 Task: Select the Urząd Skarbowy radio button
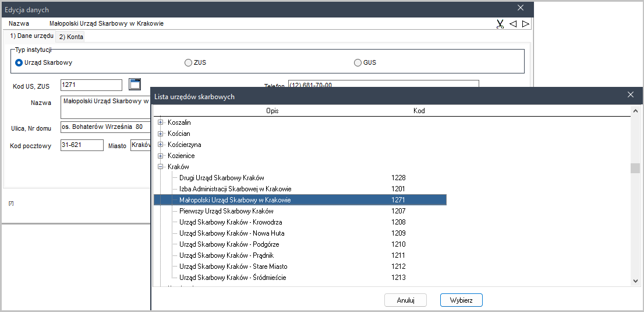tap(19, 63)
